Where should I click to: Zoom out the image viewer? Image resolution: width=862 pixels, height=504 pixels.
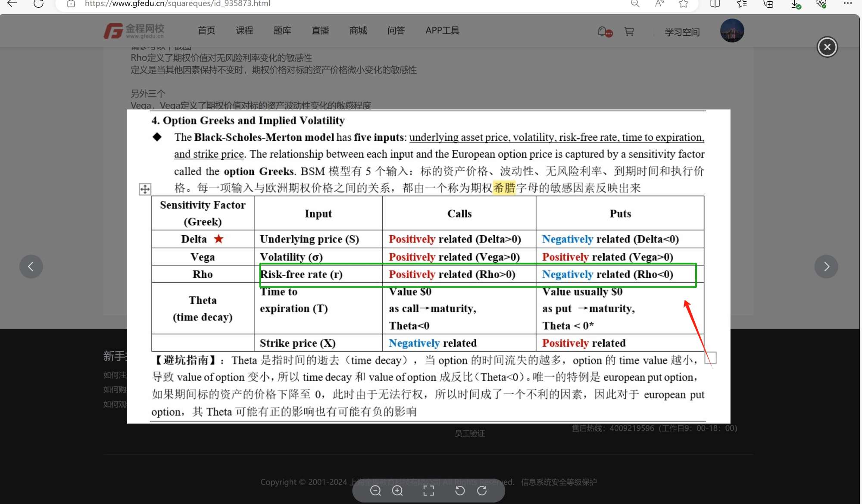pos(375,491)
